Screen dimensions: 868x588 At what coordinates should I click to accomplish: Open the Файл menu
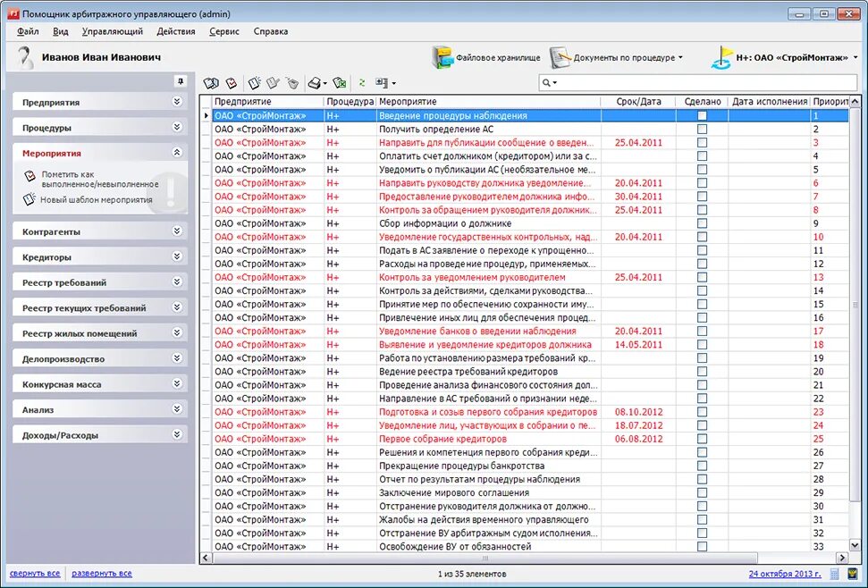(28, 31)
